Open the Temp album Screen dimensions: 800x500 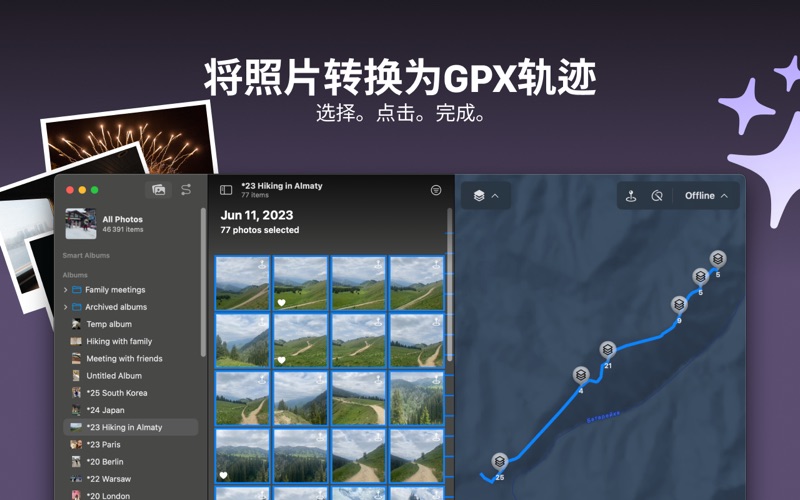point(130,324)
